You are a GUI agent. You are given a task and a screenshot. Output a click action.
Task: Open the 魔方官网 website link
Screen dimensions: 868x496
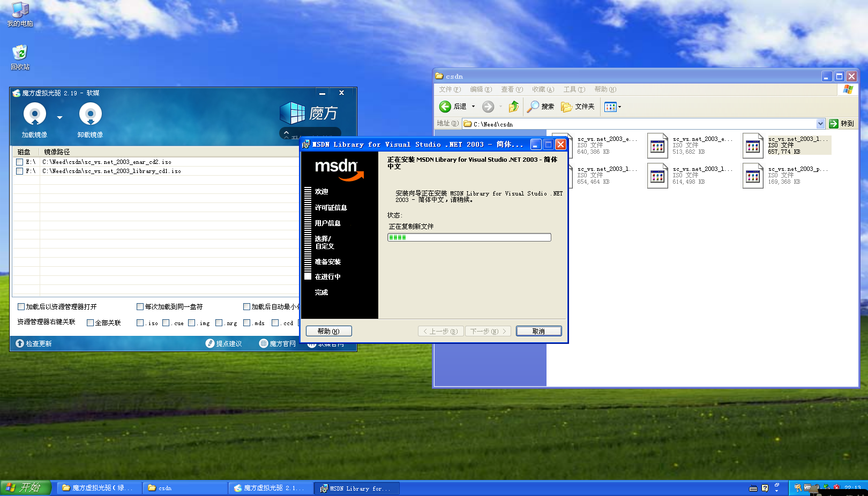pyautogui.click(x=278, y=343)
